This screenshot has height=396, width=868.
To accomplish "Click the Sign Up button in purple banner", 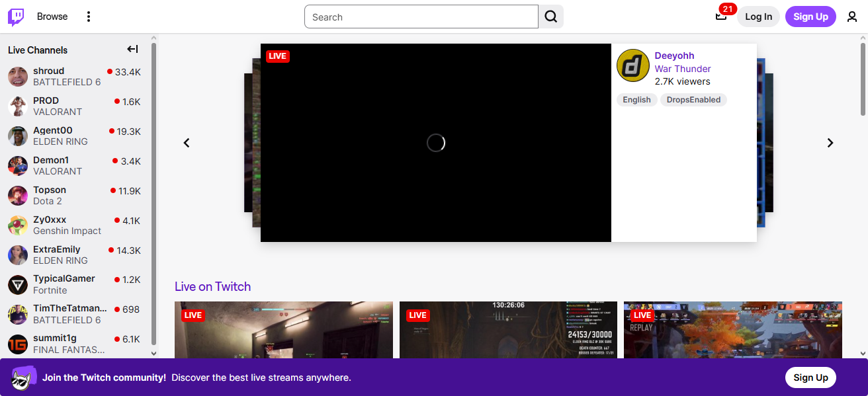I will point(810,377).
